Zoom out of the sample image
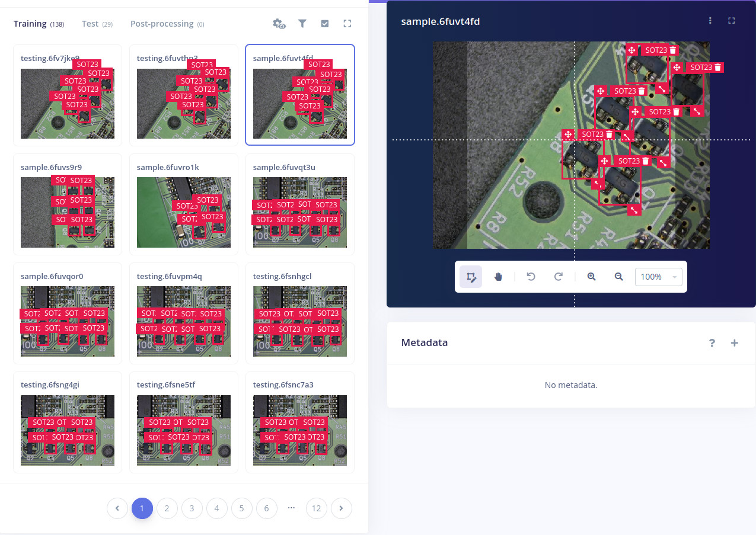The image size is (756, 535). (618, 277)
